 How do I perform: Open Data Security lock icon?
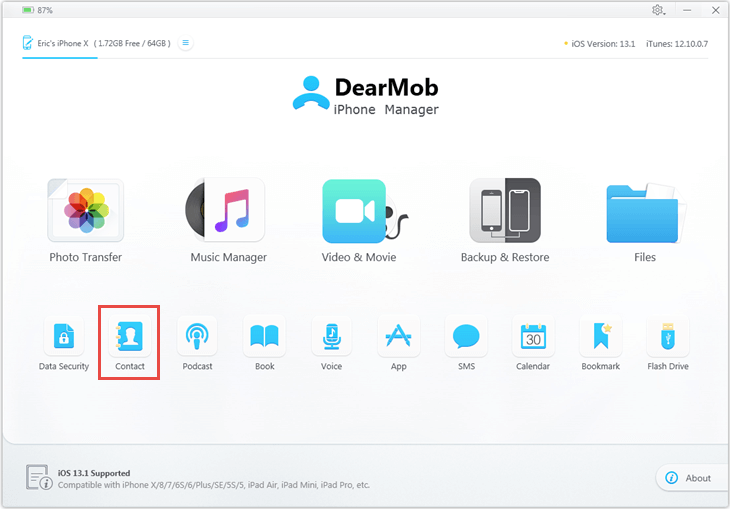coord(64,336)
